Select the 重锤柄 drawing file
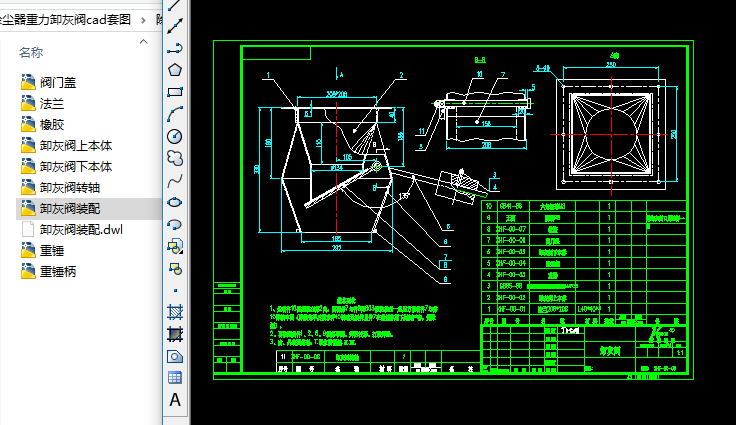 (48, 271)
